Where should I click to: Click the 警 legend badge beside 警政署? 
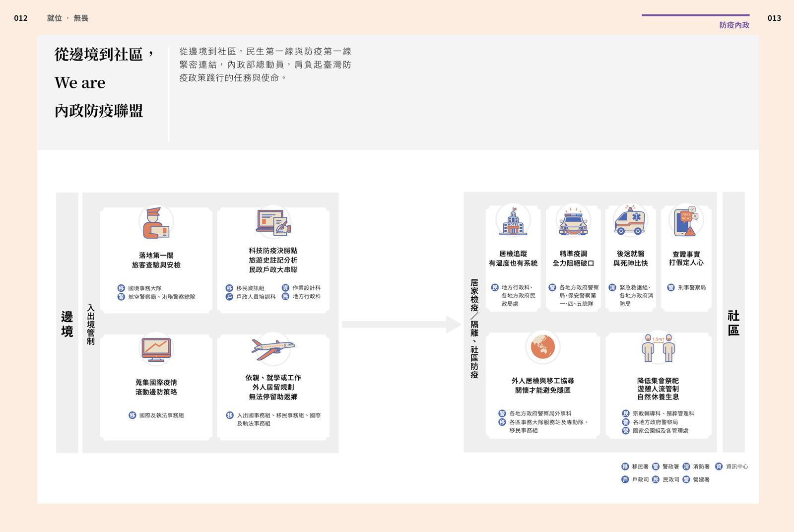(x=656, y=466)
